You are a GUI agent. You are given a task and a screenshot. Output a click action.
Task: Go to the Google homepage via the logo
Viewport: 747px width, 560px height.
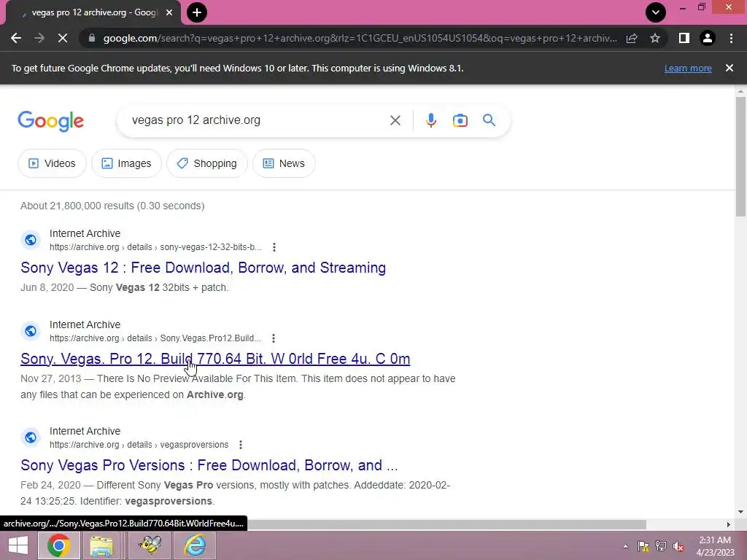point(50,121)
